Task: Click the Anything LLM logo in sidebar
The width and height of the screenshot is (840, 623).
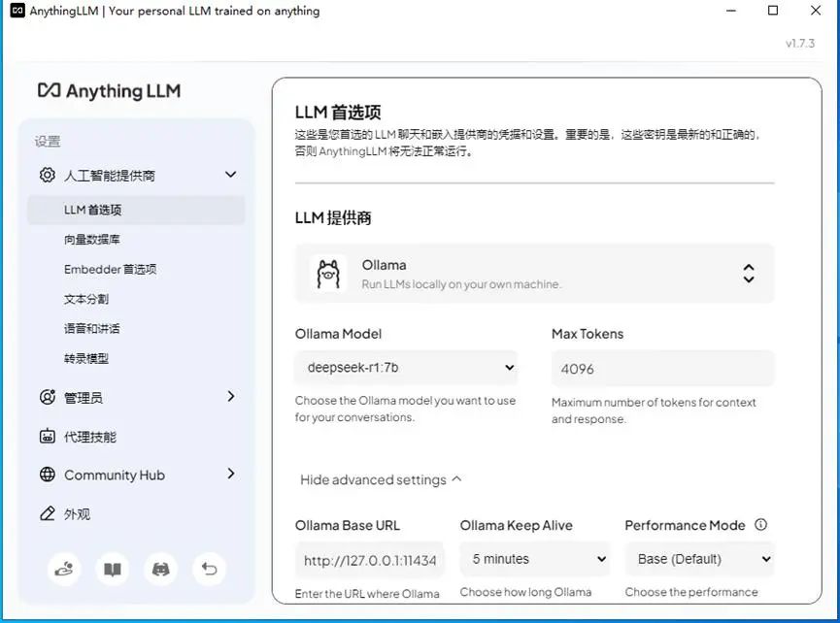Action: click(110, 91)
